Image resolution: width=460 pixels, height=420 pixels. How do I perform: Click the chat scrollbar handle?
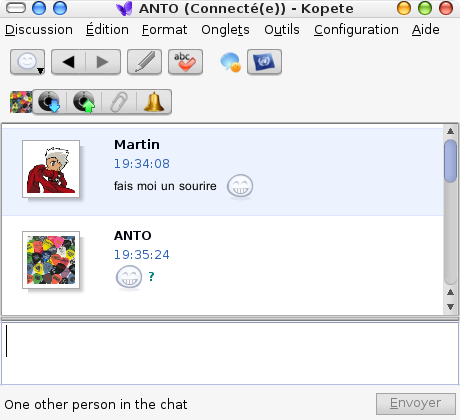450,161
